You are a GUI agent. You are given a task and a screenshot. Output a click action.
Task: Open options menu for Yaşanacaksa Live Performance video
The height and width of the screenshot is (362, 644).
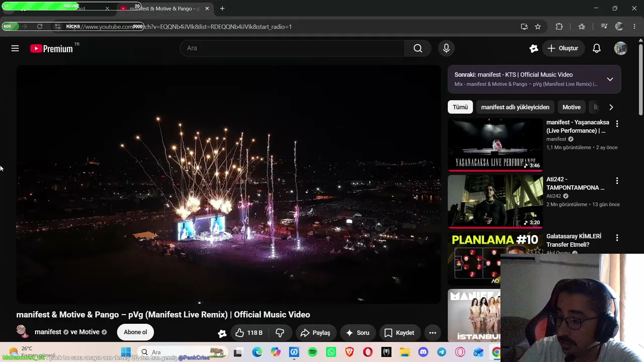(x=617, y=123)
